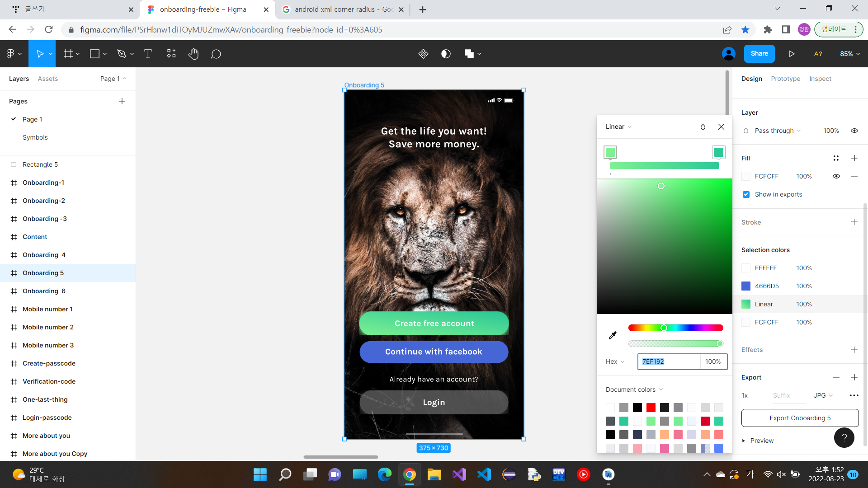
Task: Open the 85% zoom level dropdown
Action: point(850,54)
